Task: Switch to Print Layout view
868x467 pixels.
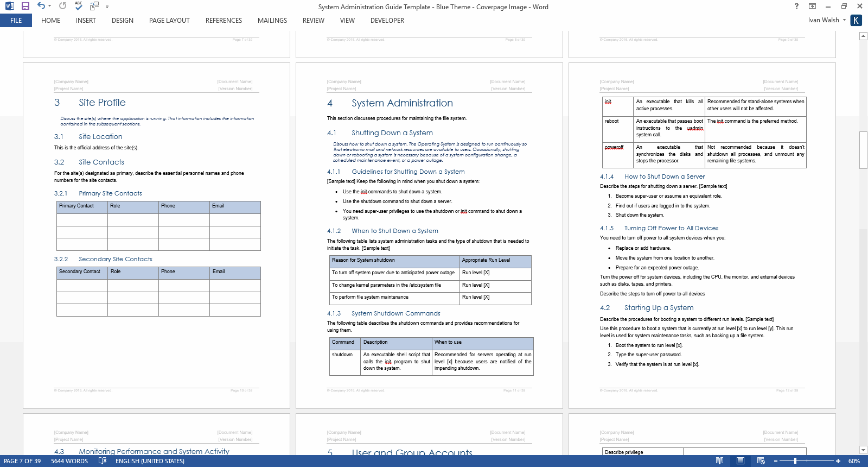Action: (x=740, y=461)
